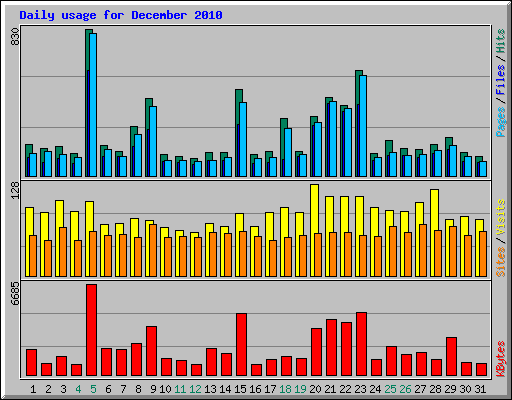Click green weekend day 18 label

tap(285, 389)
